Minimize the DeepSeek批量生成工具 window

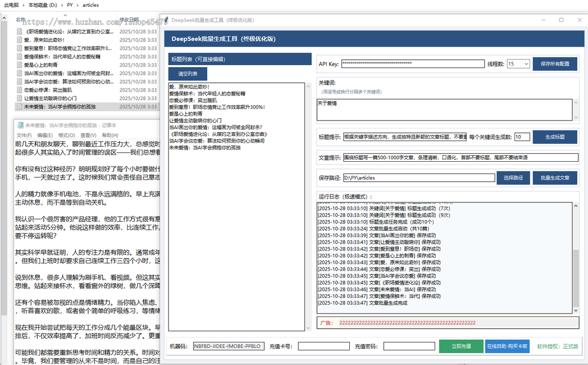(544, 20)
